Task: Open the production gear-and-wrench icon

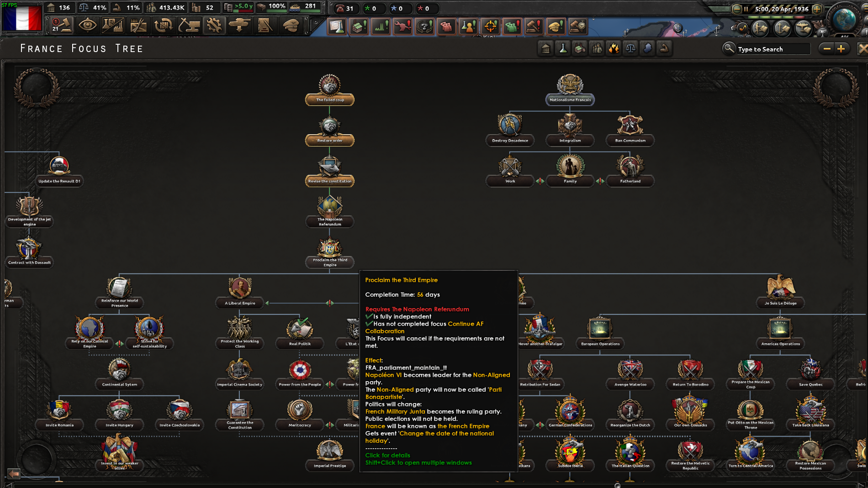Action: 214,26
